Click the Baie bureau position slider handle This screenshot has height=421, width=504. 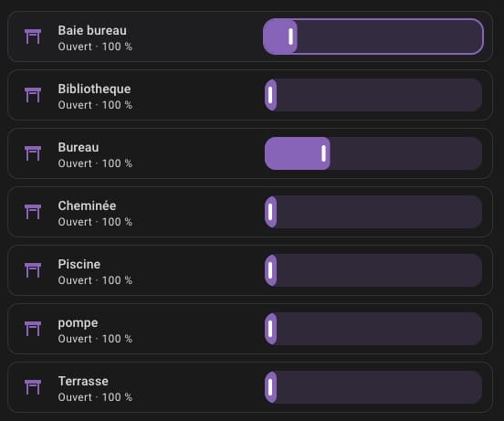click(x=290, y=37)
